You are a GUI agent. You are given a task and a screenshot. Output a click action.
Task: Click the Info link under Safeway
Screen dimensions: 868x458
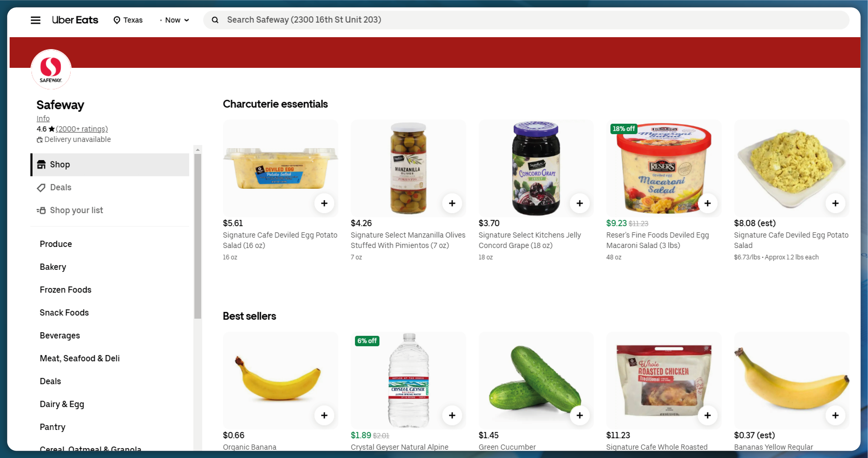tap(43, 118)
